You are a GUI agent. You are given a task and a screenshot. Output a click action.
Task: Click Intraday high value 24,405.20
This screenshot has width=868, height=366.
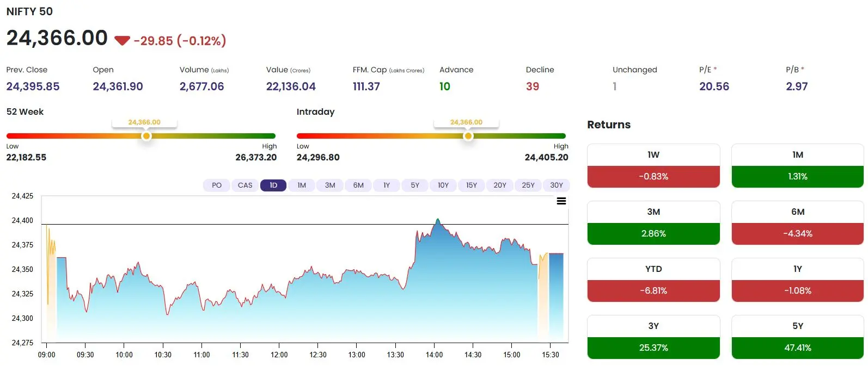coord(546,157)
